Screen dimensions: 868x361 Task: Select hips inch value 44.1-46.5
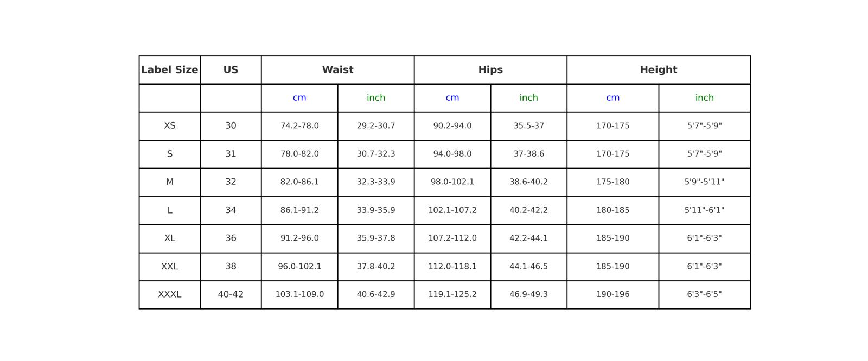528,267
